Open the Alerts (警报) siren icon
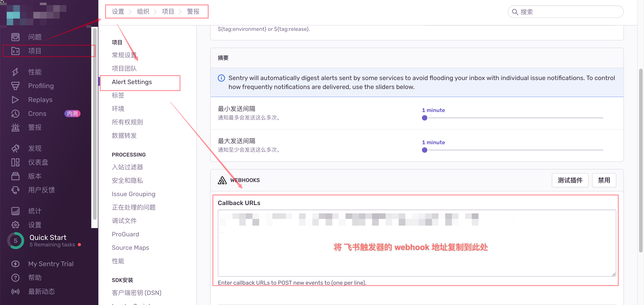This screenshot has height=305, width=644. pyautogui.click(x=15, y=127)
